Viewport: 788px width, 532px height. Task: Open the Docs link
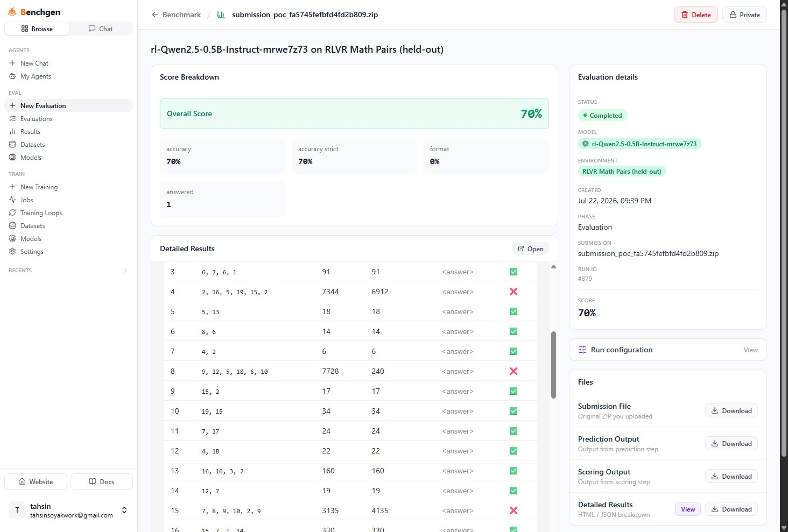(102, 481)
